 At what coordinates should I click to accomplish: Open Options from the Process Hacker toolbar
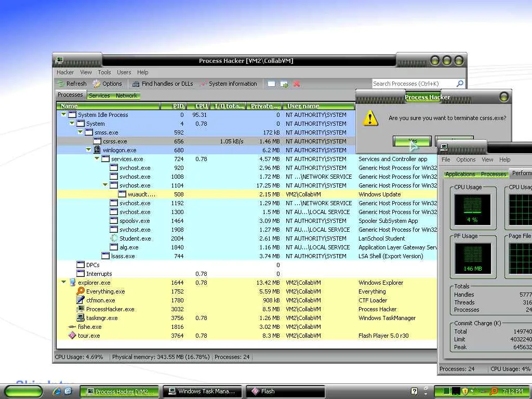pyautogui.click(x=107, y=84)
